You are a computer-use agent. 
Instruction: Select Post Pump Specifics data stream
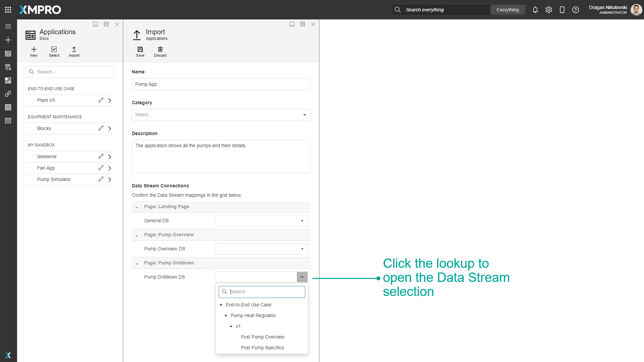point(262,348)
